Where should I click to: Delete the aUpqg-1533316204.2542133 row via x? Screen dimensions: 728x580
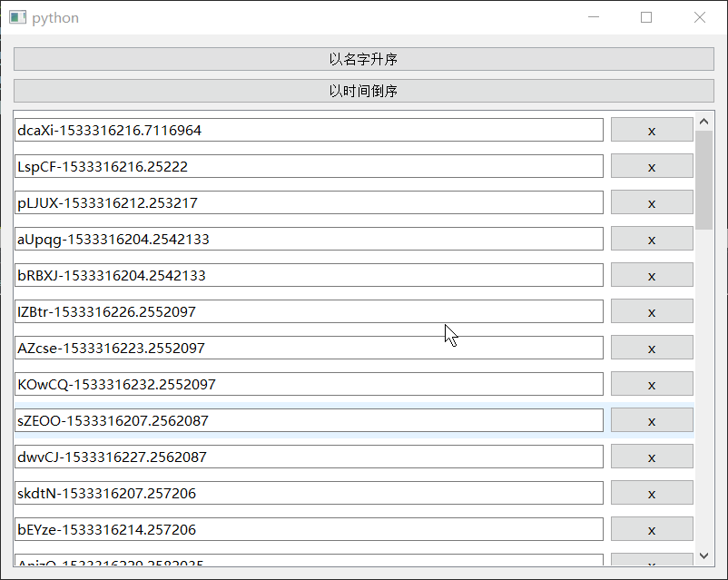click(x=652, y=239)
